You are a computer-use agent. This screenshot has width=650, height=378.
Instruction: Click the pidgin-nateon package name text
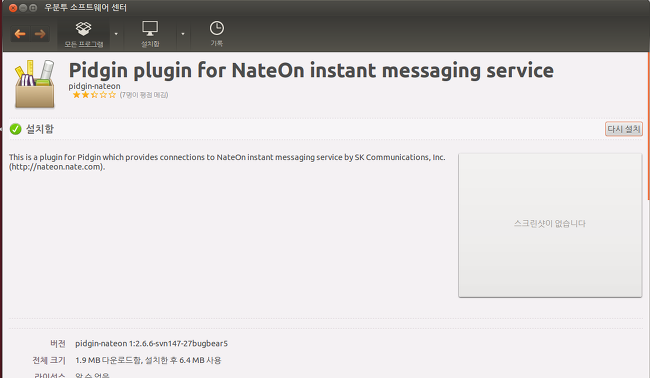point(95,86)
